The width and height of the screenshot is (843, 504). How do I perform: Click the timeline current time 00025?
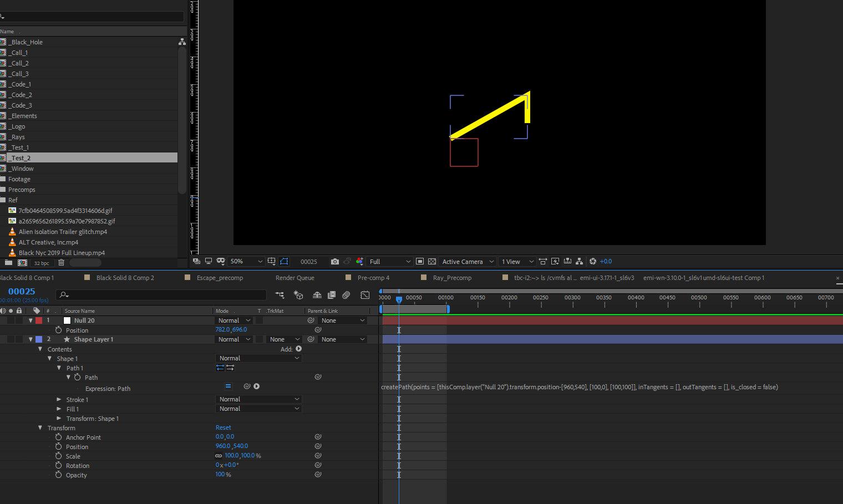[x=22, y=291]
